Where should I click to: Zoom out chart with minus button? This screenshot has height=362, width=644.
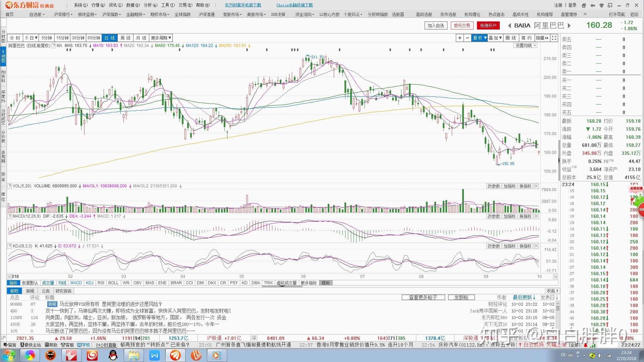pyautogui.click(x=467, y=38)
